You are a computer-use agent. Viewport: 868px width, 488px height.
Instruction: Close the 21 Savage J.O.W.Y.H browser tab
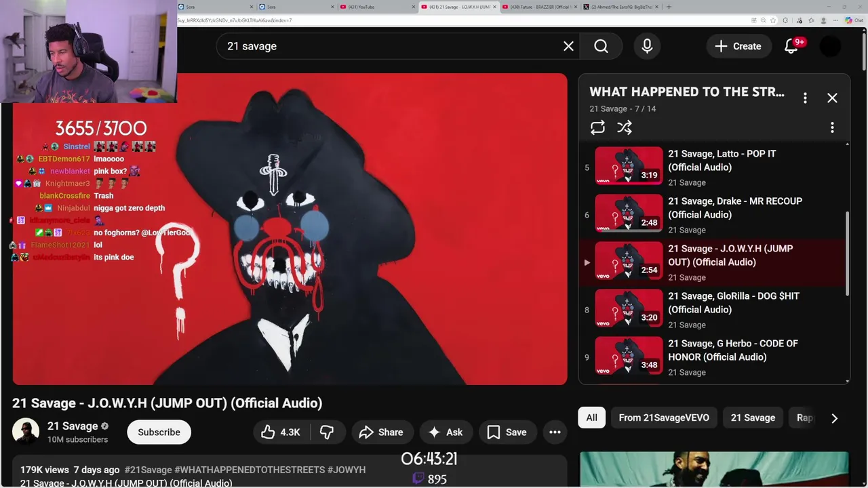(x=494, y=7)
